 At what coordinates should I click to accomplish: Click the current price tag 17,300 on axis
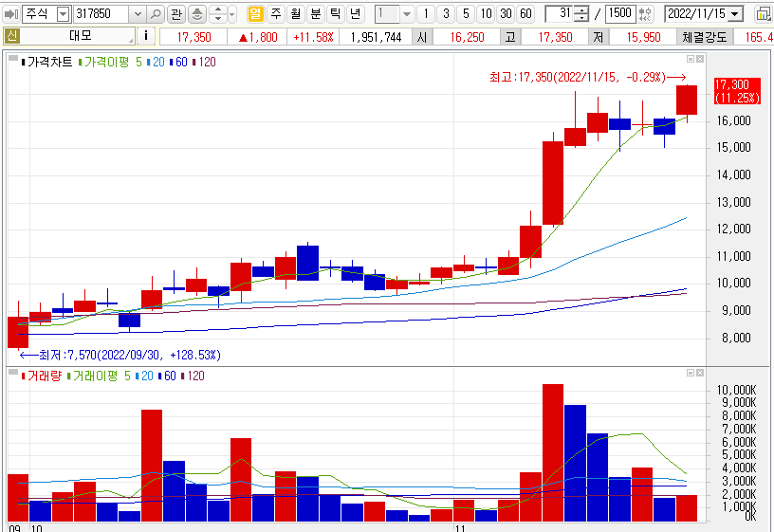point(737,91)
